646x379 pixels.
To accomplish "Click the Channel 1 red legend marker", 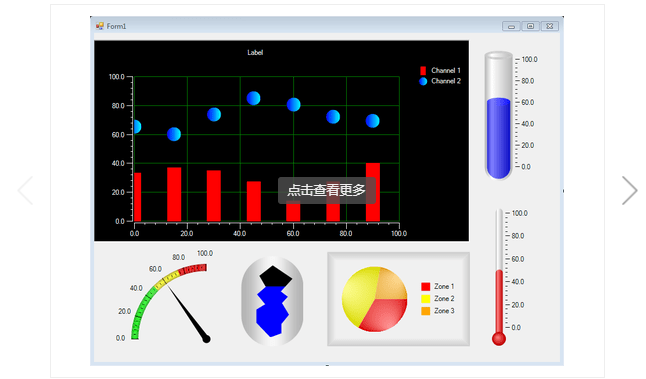I will 423,70.
